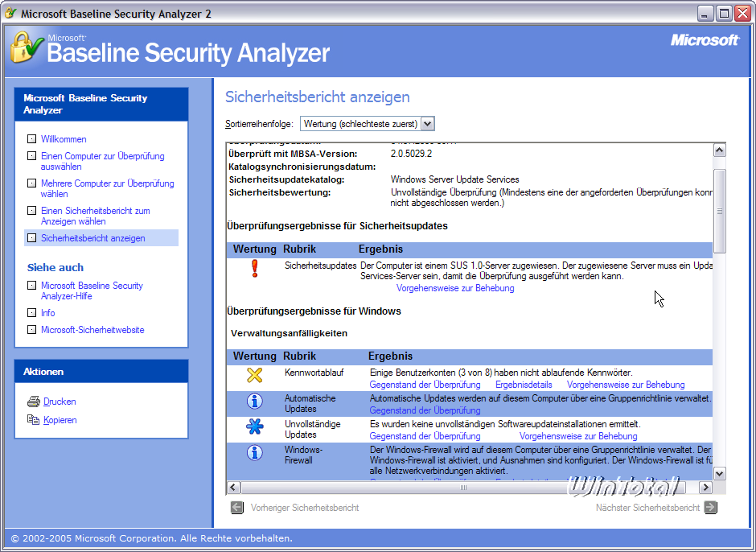The image size is (756, 552).
Task: Open the Info link
Action: (x=47, y=313)
